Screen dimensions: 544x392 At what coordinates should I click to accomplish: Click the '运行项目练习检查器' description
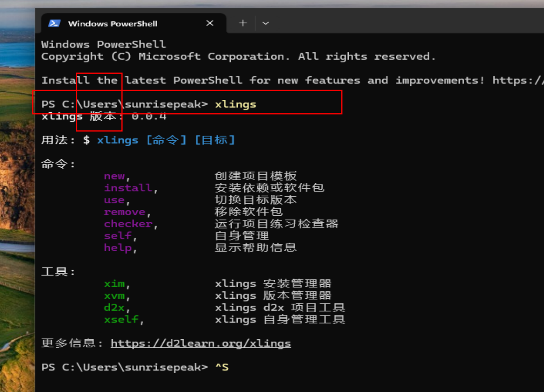point(277,223)
